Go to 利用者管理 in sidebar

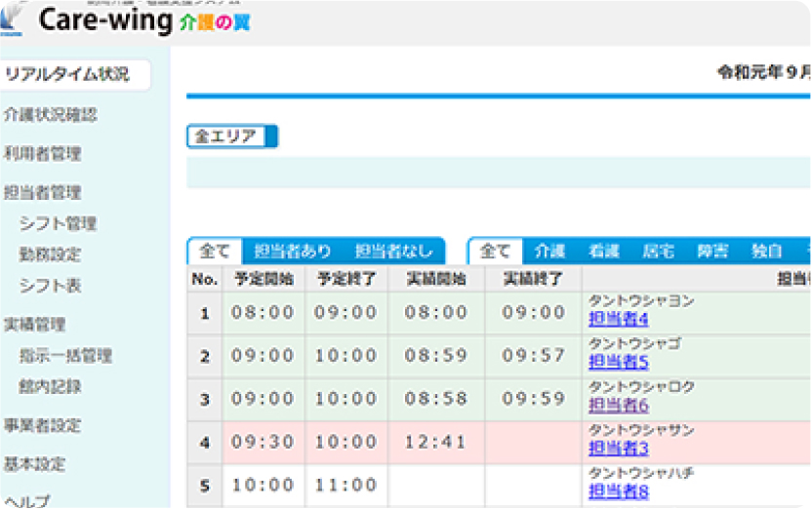pos(43,154)
